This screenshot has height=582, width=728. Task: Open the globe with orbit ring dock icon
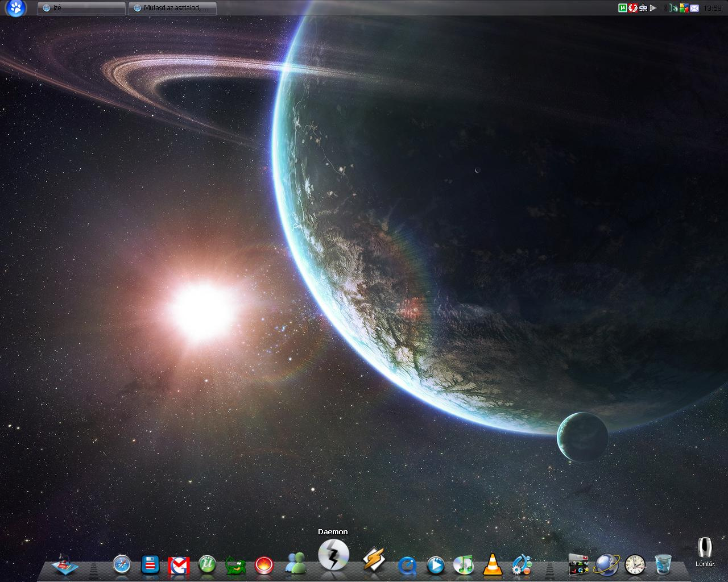click(606, 564)
